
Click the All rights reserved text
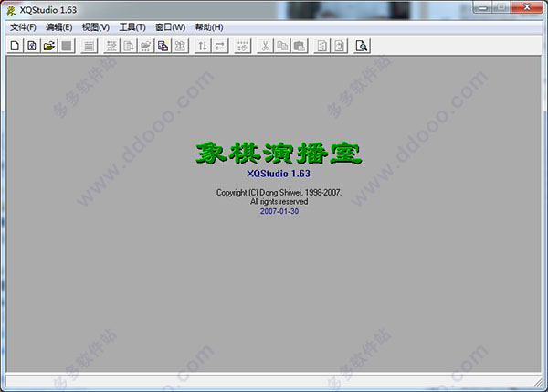279,201
